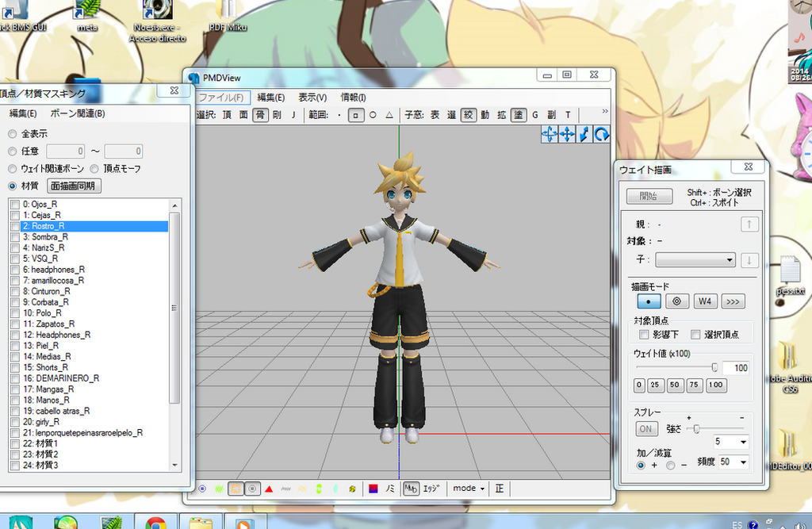Toggle the 絞 masking sub-window button
The image size is (812, 529).
(468, 115)
